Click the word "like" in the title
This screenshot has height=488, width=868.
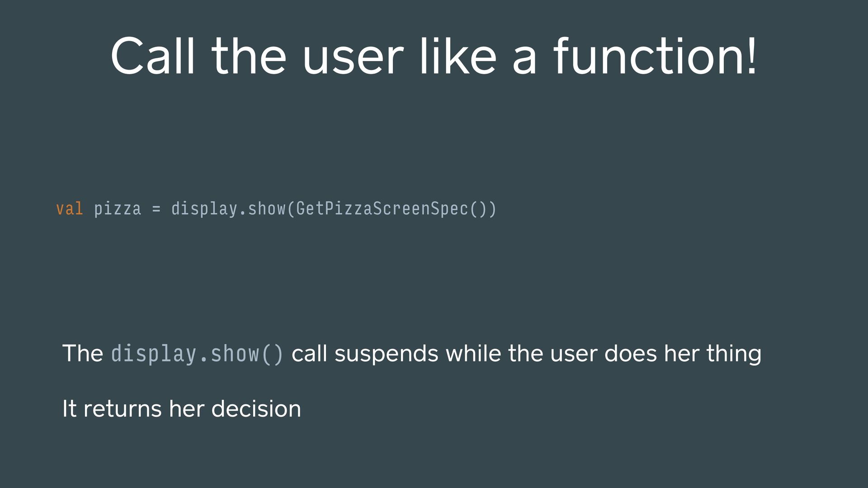458,56
